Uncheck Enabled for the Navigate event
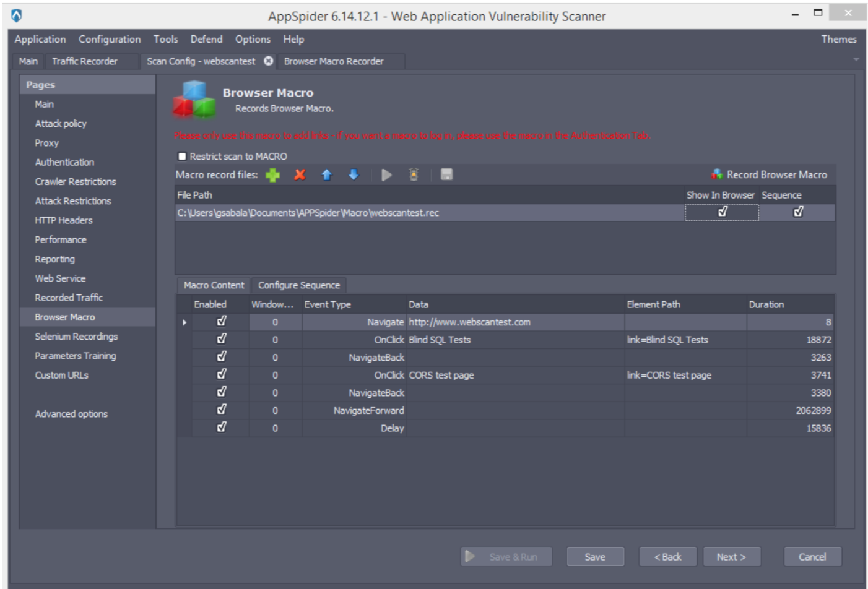 (x=221, y=322)
